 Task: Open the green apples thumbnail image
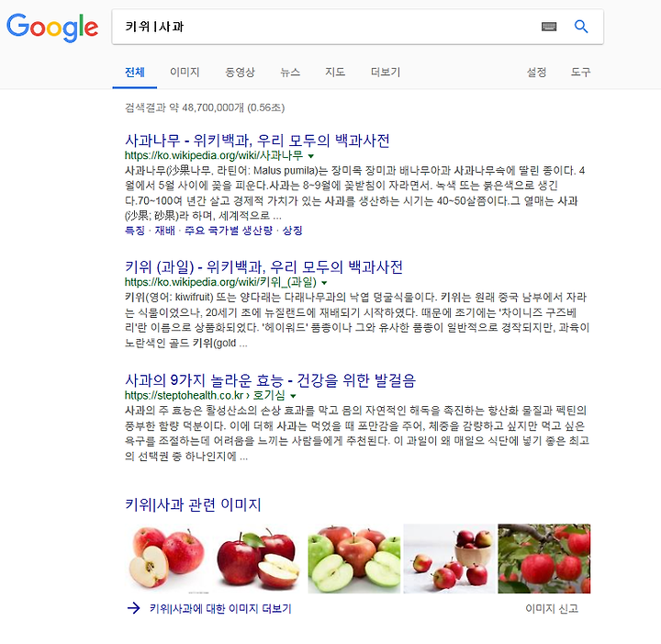354,559
